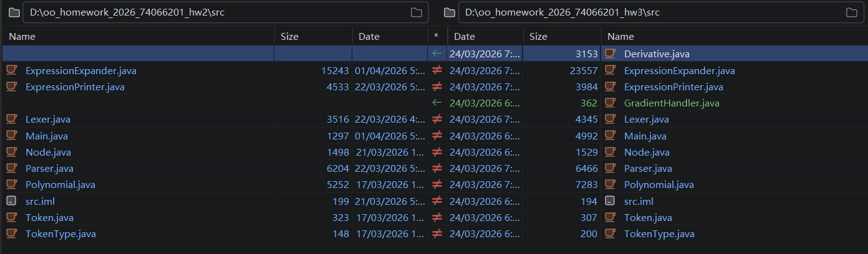
Task: Select Node.java in the right pane
Action: pos(647,153)
